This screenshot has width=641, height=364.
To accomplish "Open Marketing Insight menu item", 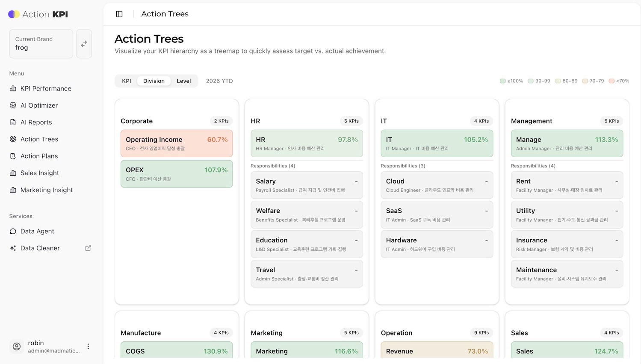I will tap(47, 190).
